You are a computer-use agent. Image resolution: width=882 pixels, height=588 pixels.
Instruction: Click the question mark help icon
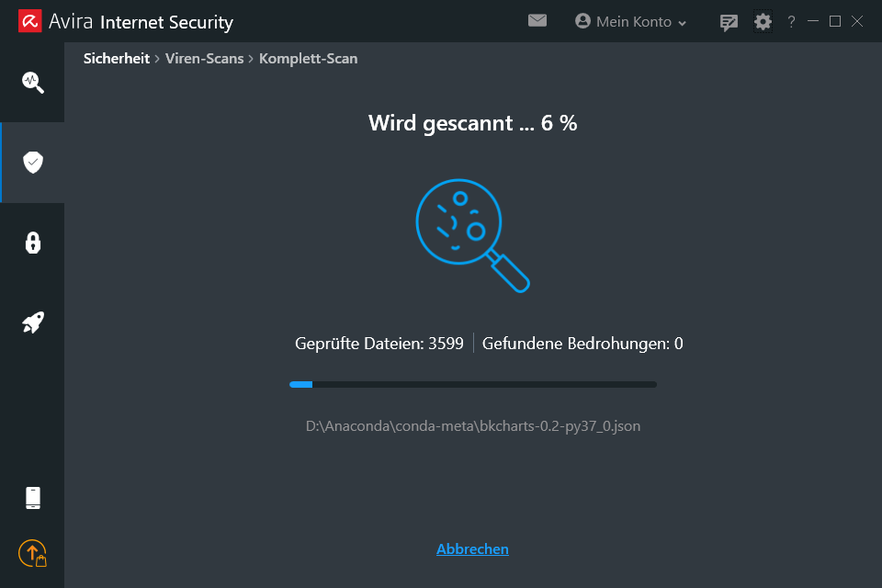pos(791,22)
